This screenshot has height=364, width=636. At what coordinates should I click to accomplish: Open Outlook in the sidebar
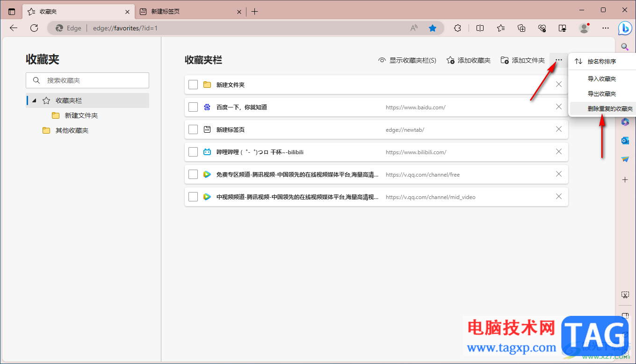[x=625, y=141]
